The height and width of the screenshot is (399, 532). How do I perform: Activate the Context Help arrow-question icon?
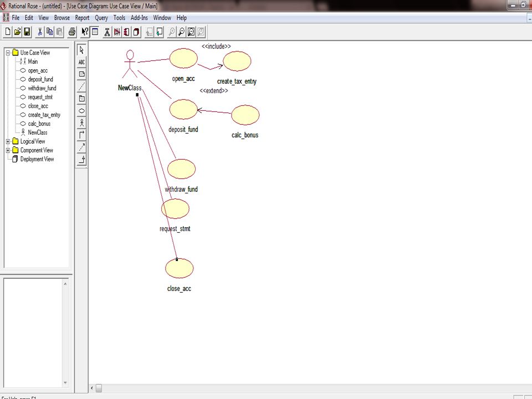click(85, 32)
